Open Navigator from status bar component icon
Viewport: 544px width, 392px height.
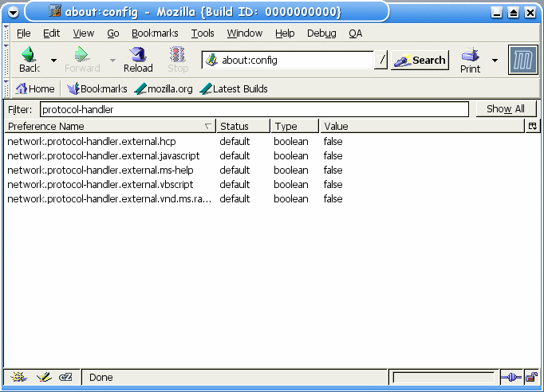(18, 377)
